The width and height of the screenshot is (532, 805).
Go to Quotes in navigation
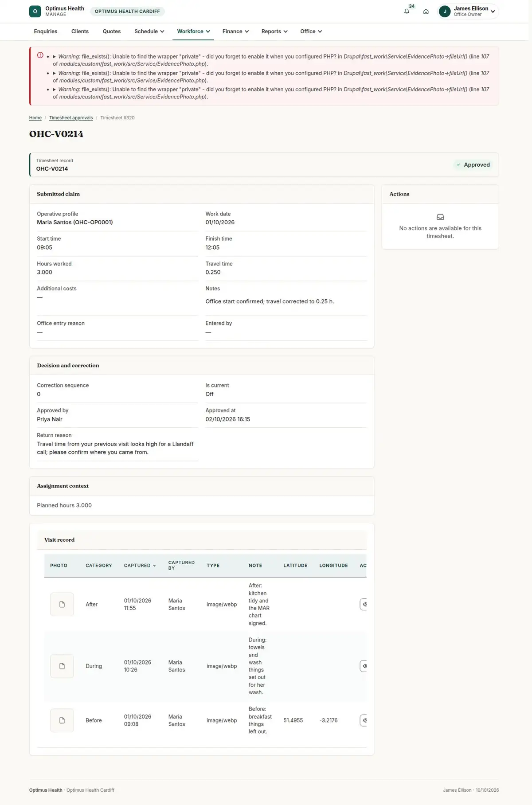point(112,31)
